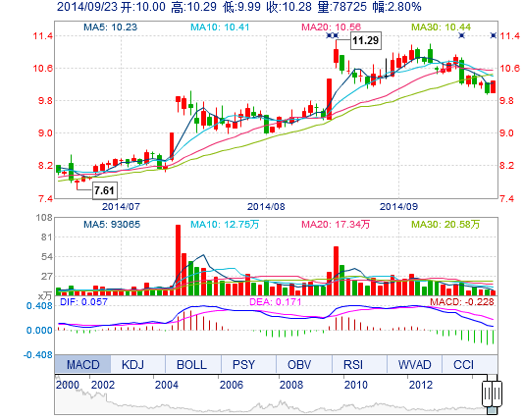Screen dimensions: 523x420
Task: Click the star marker at chart's far-right edge
Action: pos(494,35)
